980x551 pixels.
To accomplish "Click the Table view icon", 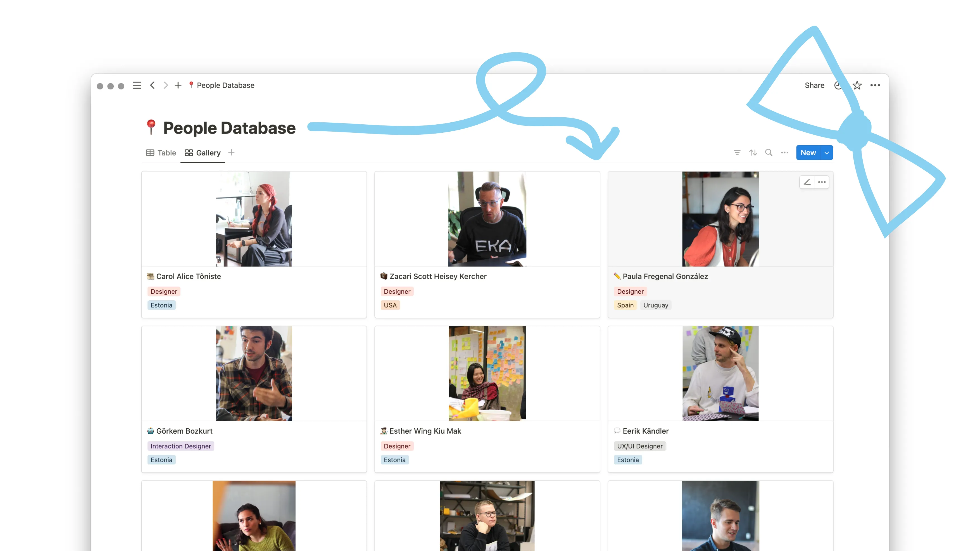I will click(x=150, y=152).
